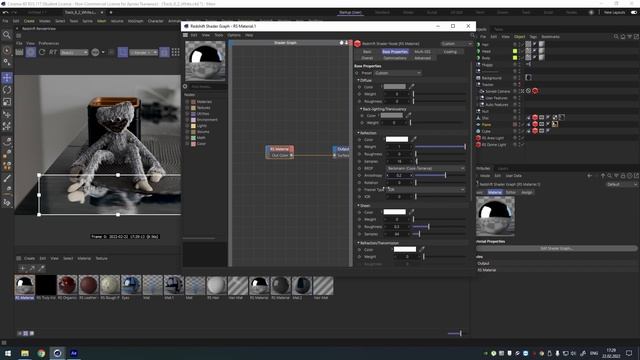Click Create in Material Manager menu
Viewport: 640px width, 360px height.
29,258
